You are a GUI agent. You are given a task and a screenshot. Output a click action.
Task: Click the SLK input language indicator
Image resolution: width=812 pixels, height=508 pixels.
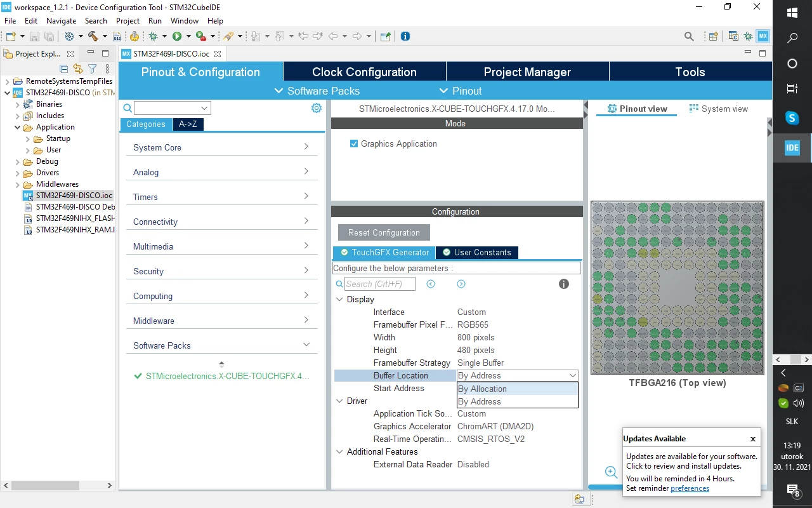(x=792, y=422)
